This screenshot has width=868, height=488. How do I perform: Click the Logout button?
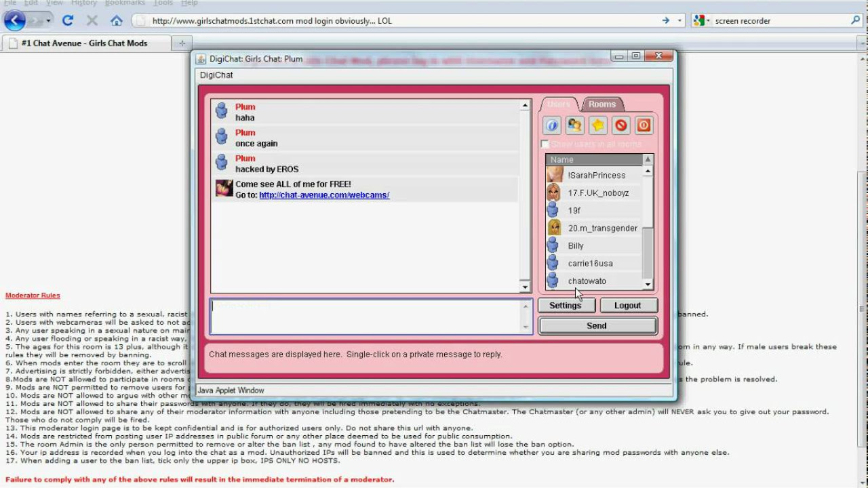tap(628, 306)
